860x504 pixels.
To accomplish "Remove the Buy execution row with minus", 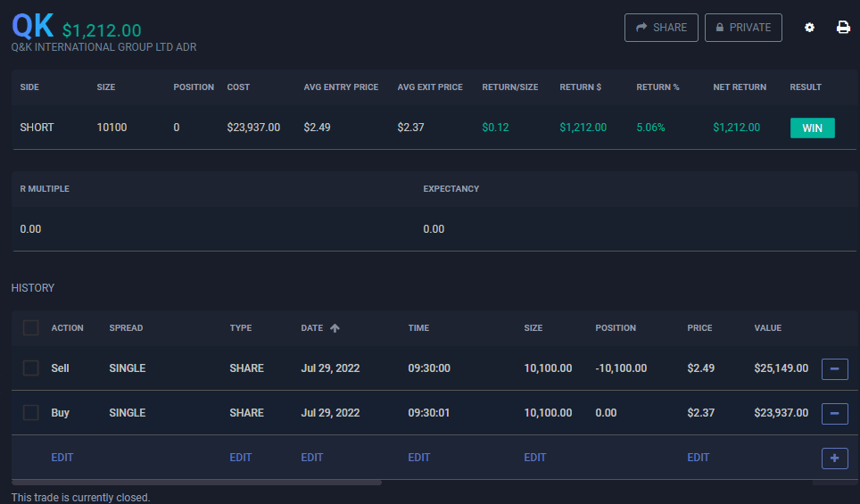I will 834,413.
